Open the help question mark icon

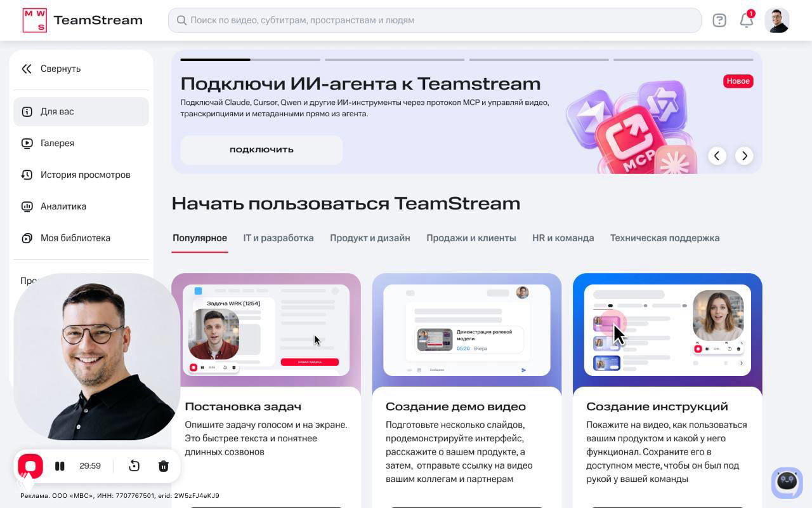tap(719, 20)
